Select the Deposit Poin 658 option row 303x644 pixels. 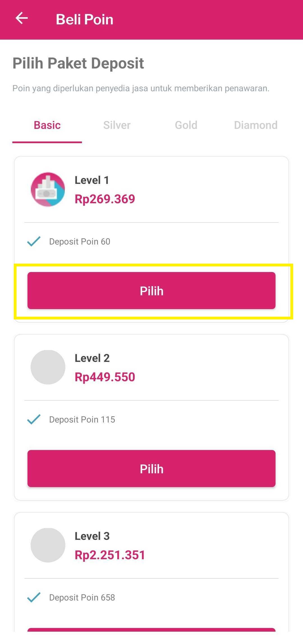pos(82,597)
